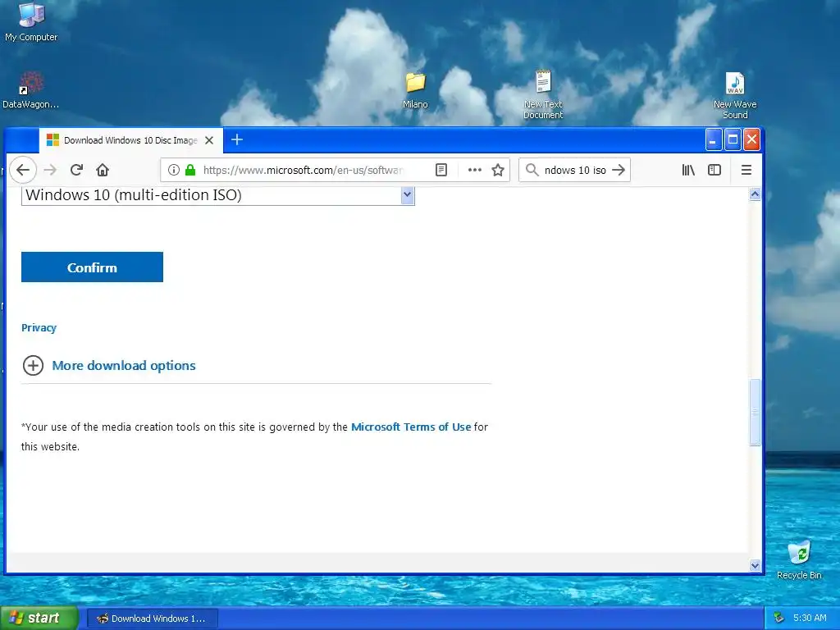Viewport: 840px width, 630px height.
Task: Reload the current page
Action: [x=76, y=170]
